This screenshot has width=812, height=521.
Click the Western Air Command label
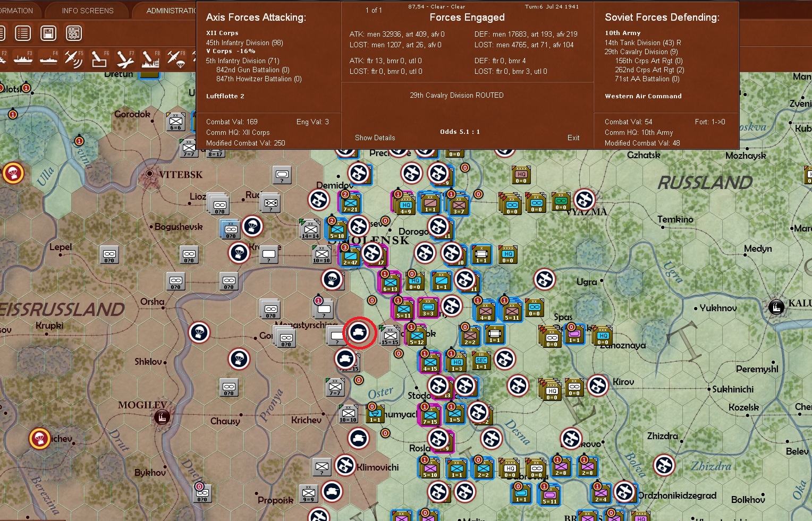coord(643,96)
